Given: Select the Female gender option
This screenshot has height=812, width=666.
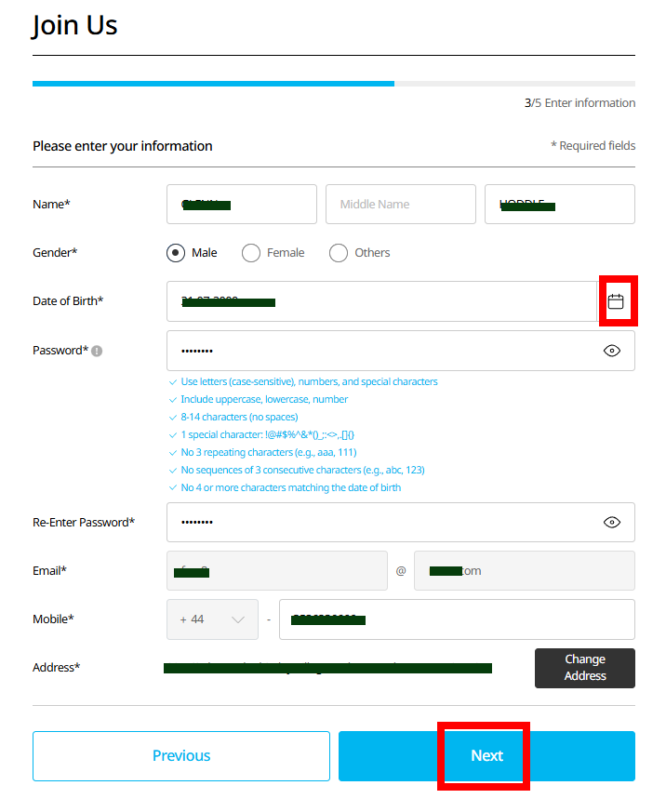Looking at the screenshot, I should tap(251, 253).
